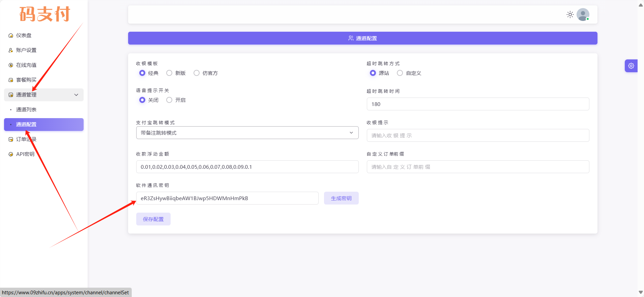Open 账户设置 page

(44, 50)
